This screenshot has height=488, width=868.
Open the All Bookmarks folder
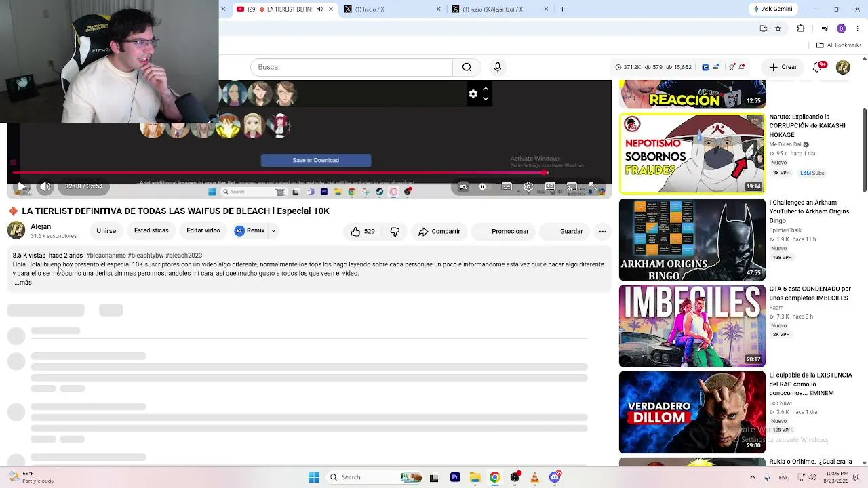839,45
